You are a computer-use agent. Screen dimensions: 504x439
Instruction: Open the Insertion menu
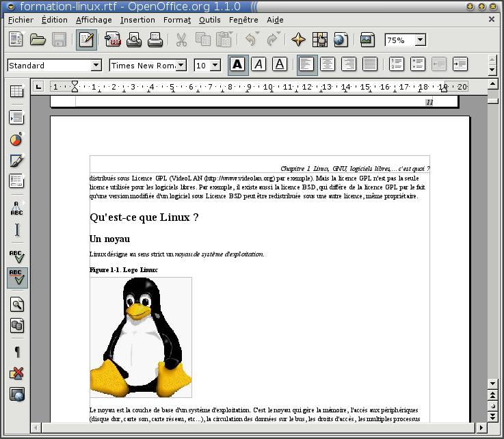coord(137,20)
